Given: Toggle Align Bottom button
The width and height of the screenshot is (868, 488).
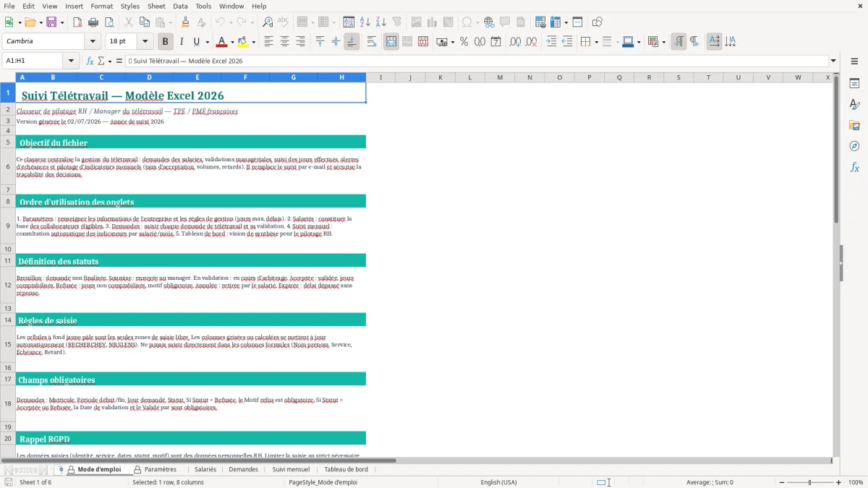Looking at the screenshot, I should coord(352,42).
